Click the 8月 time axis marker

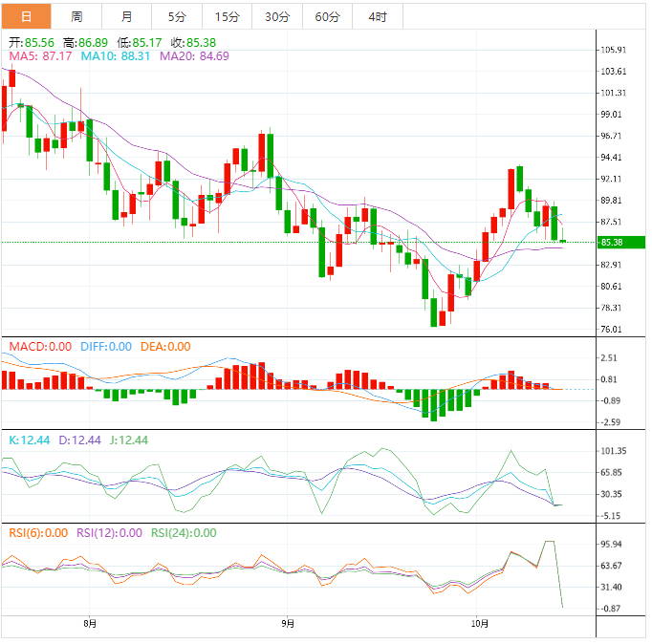(x=90, y=624)
